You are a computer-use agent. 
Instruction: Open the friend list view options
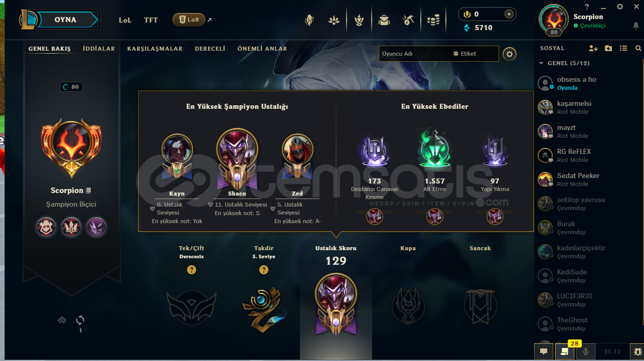pyautogui.click(x=623, y=49)
